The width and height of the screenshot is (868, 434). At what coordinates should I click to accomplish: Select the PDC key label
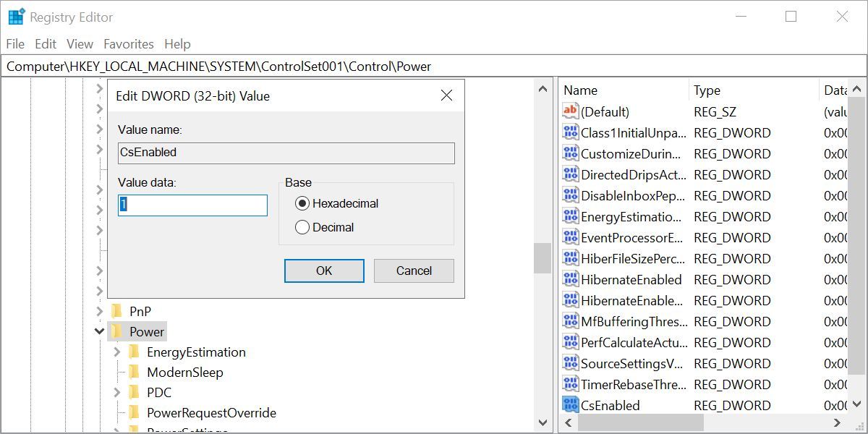pyautogui.click(x=159, y=393)
